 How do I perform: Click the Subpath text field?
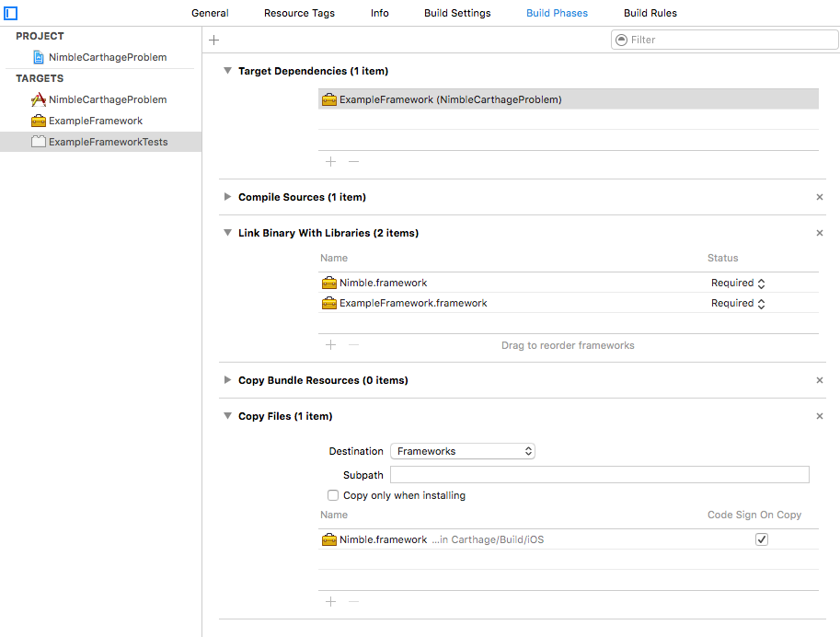[600, 475]
